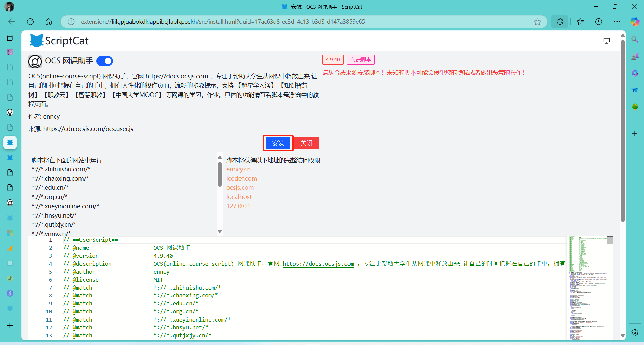Switch to the purple S icon tab
This screenshot has height=345, width=644.
pos(10,293)
